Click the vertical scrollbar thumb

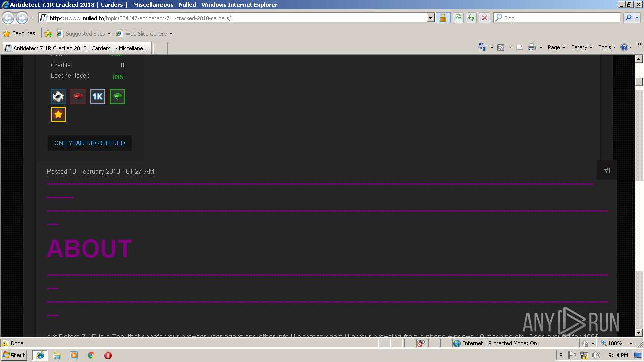pos(639,82)
